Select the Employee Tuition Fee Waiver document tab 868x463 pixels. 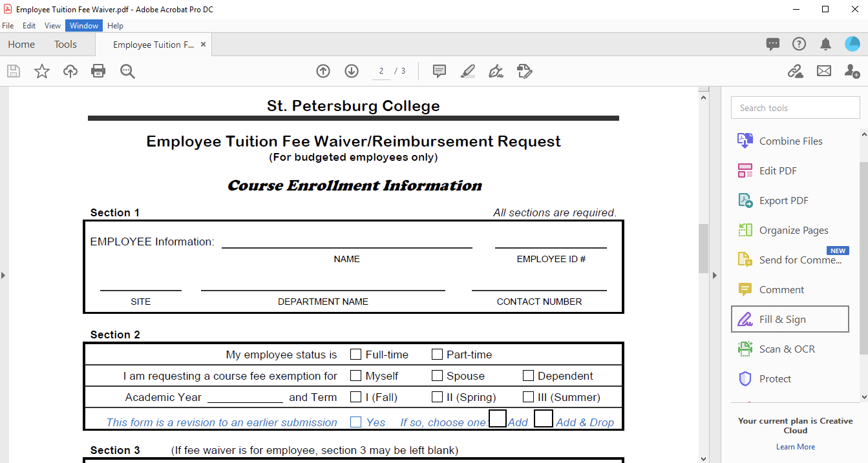(x=153, y=45)
